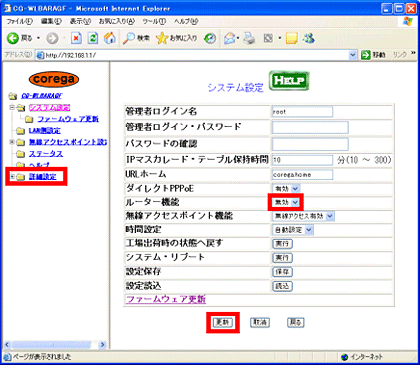Click the IPマスカレード保持時間 field
The height and width of the screenshot is (365, 420).
[x=302, y=160]
